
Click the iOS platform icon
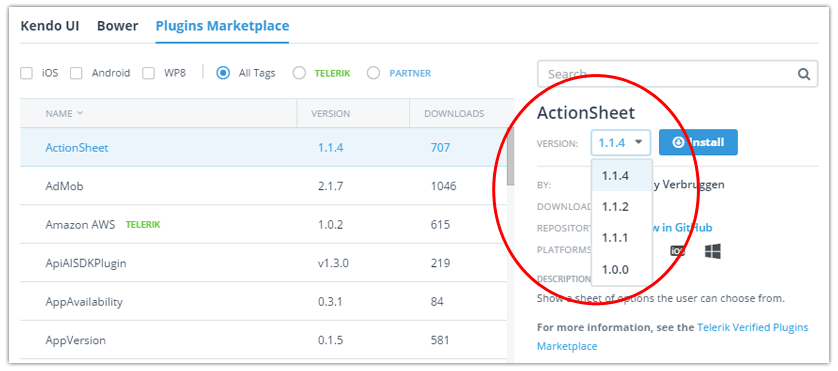pyautogui.click(x=678, y=251)
